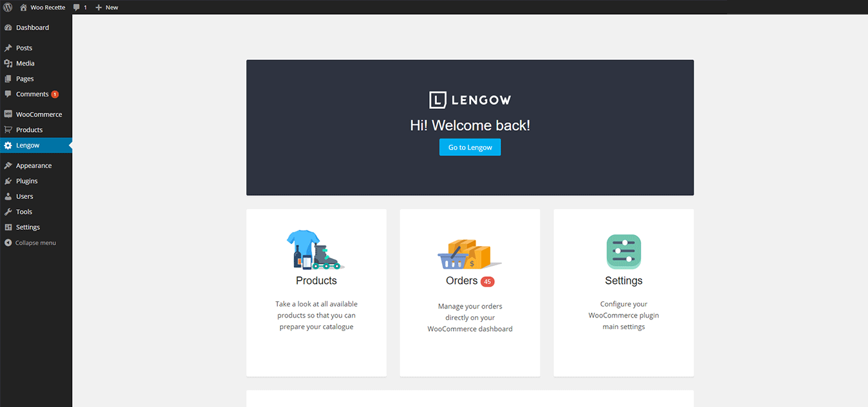
Task: Click the green sliders Settings card icon
Action: click(623, 251)
